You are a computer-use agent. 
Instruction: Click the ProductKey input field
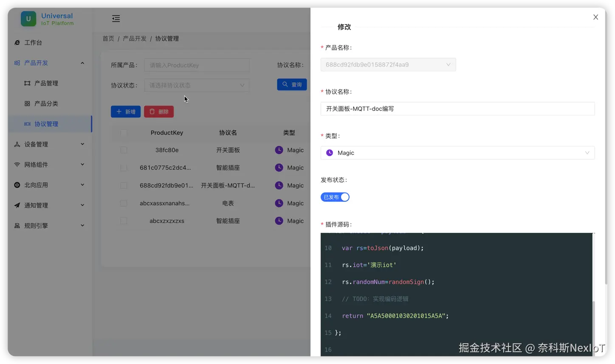[x=197, y=65]
